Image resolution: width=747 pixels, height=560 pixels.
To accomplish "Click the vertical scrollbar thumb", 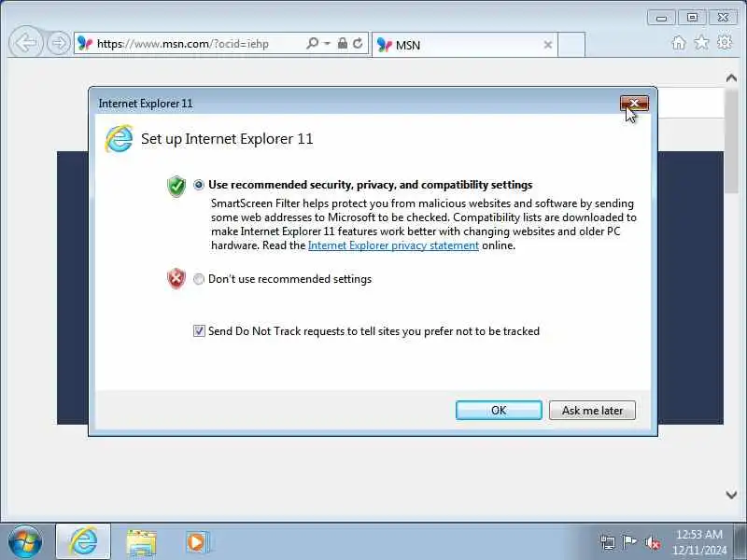I will tap(731, 141).
